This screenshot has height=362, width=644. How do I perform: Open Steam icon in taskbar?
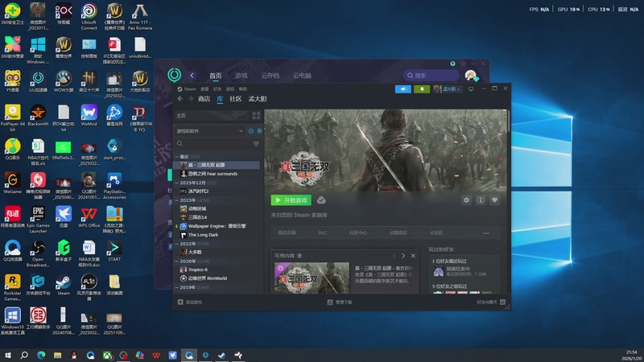pyautogui.click(x=222, y=355)
